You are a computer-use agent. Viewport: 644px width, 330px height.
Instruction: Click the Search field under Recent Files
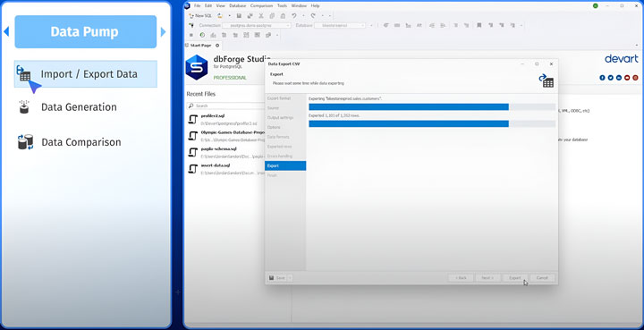point(226,106)
